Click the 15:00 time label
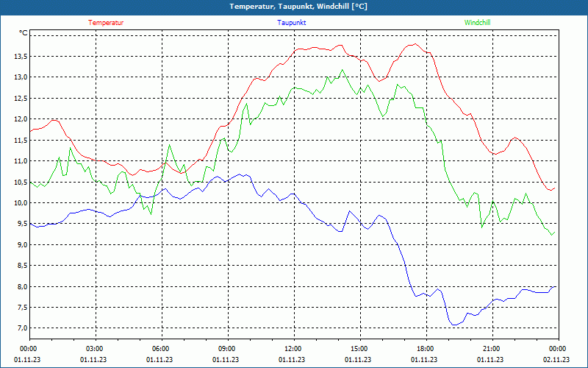Image resolution: width=588 pixels, height=368 pixels. pyautogui.click(x=359, y=348)
